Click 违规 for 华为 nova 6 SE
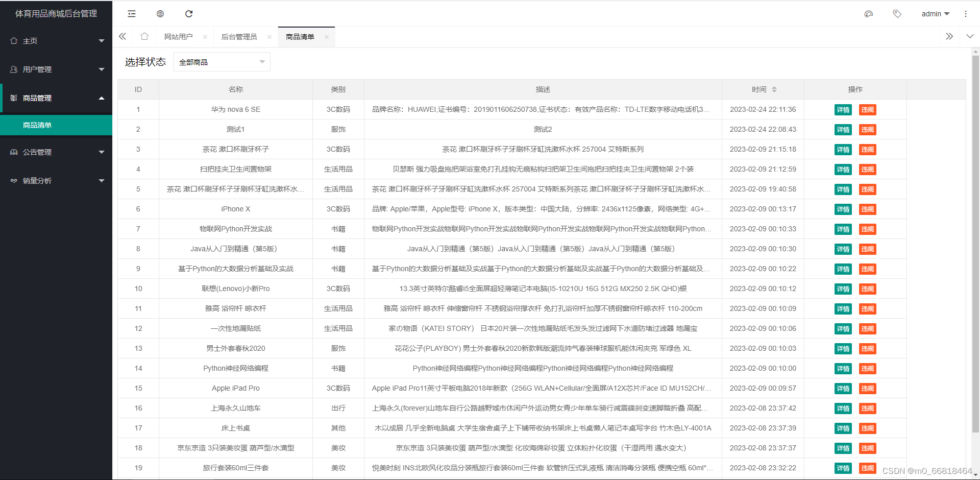This screenshot has width=980, height=480. (868, 110)
